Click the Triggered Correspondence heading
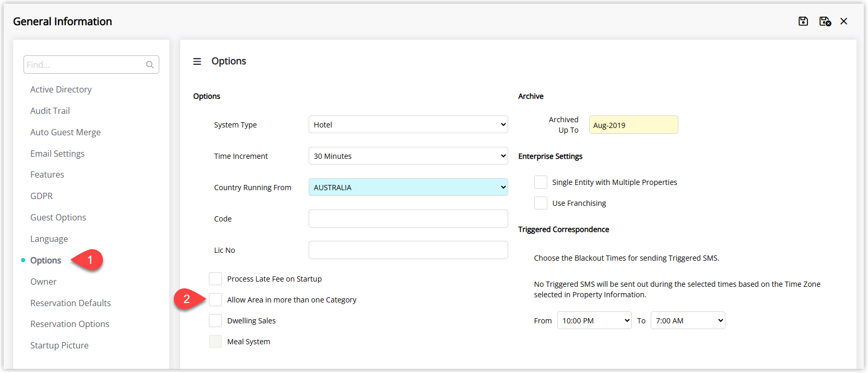Viewport: 868px width, 373px height. pyautogui.click(x=564, y=229)
